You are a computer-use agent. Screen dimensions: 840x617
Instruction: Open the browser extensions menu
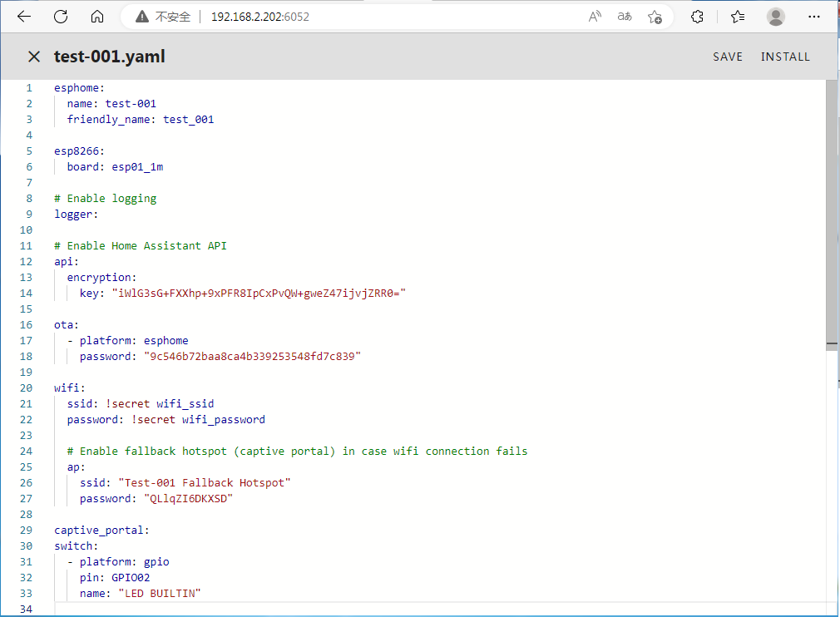coord(698,17)
